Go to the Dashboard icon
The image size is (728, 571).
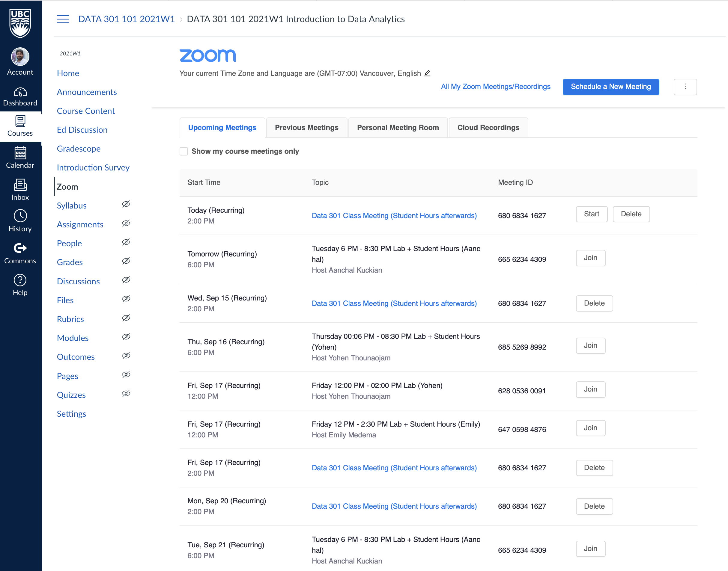point(20,92)
